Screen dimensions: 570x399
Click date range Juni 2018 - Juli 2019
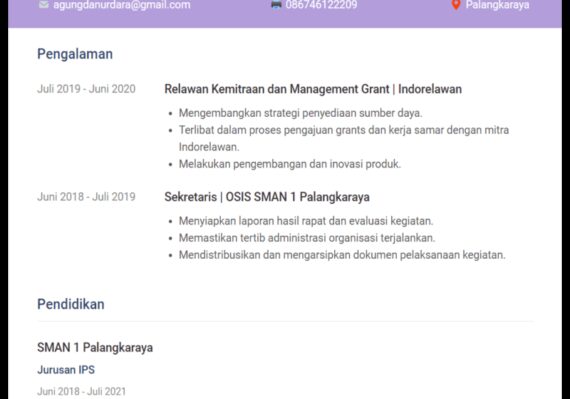tap(86, 197)
